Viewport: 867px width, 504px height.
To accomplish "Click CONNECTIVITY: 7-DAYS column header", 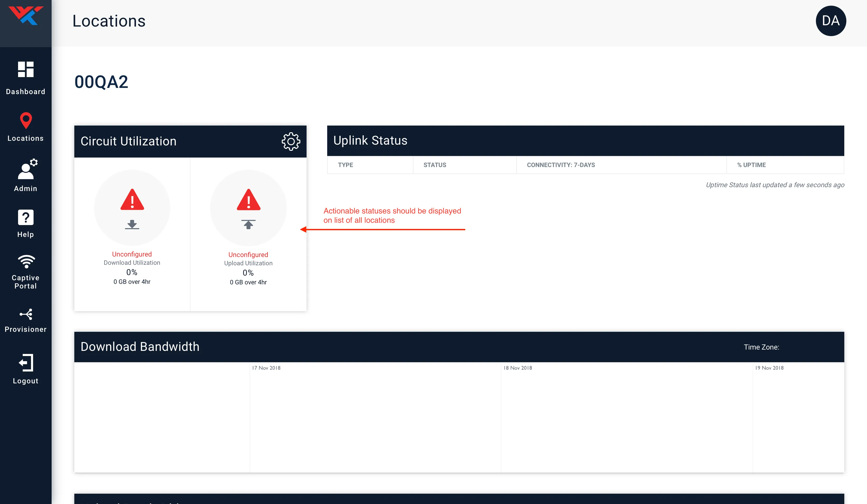I will point(561,165).
